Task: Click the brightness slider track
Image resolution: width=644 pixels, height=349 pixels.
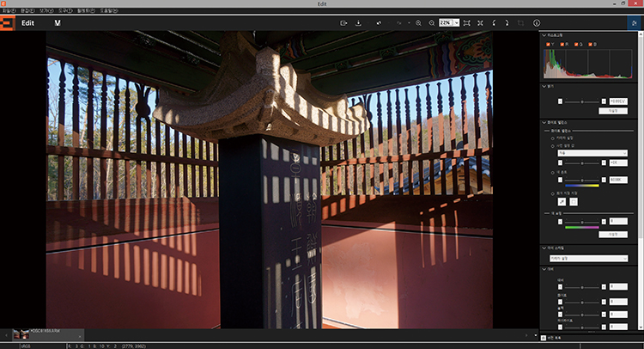Action: (x=582, y=101)
